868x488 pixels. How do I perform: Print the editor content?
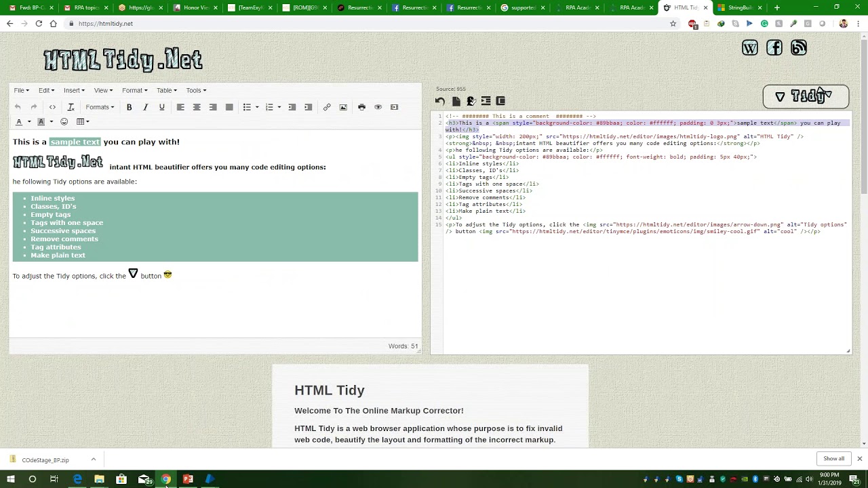pyautogui.click(x=361, y=107)
